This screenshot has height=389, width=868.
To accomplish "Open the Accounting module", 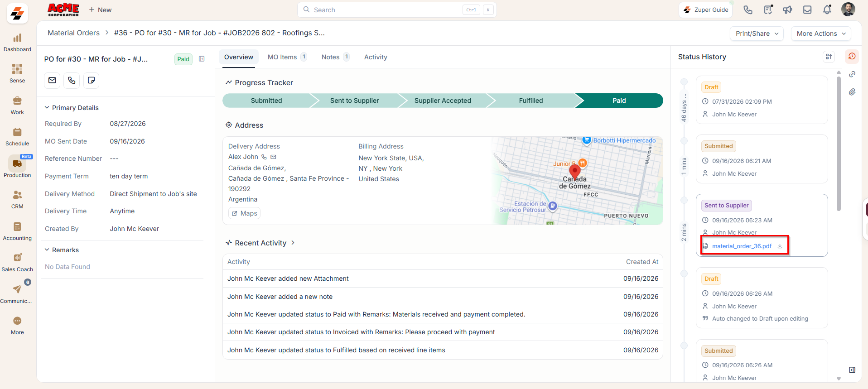I will point(17,231).
